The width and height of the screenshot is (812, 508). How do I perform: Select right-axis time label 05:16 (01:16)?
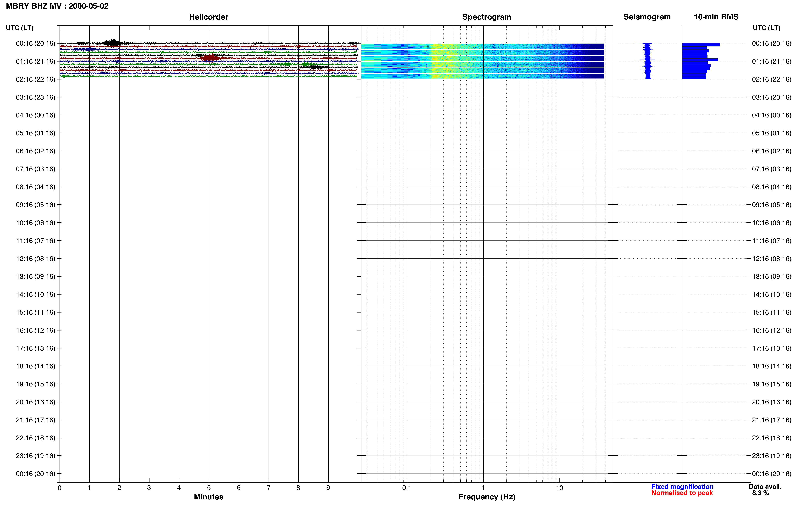click(x=772, y=133)
